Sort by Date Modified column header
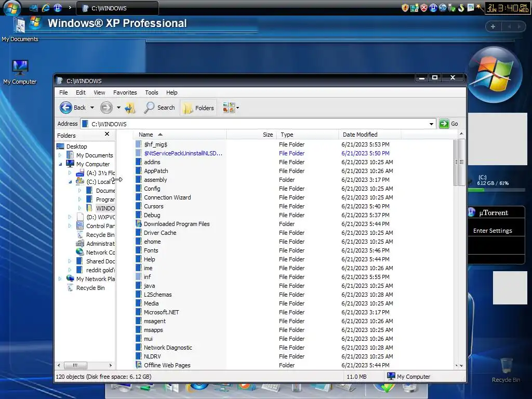 370,135
